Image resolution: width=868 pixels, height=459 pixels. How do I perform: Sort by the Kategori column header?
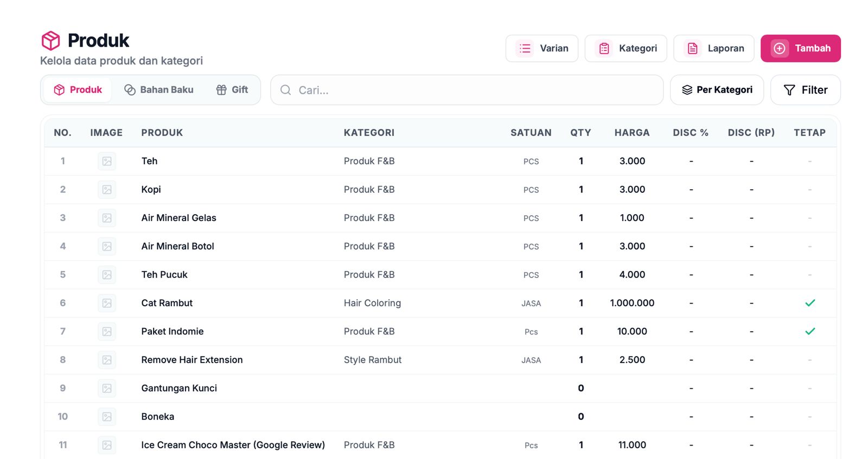pyautogui.click(x=369, y=133)
